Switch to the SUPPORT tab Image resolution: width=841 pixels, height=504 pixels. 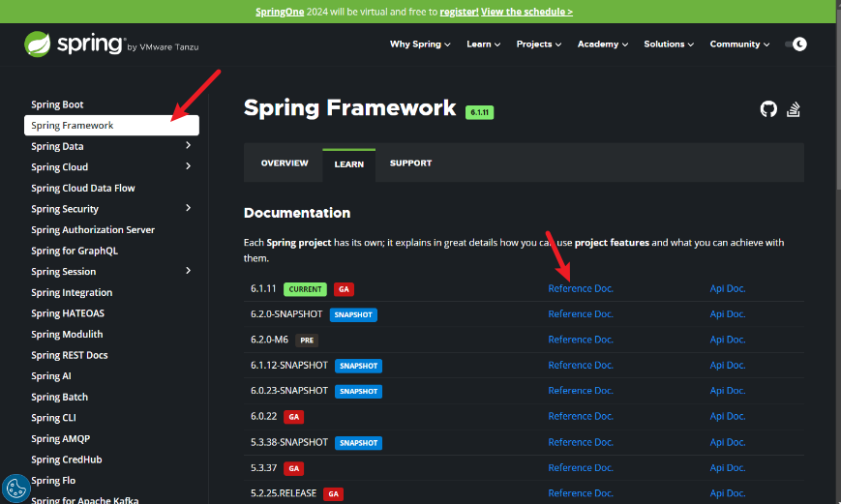coord(411,163)
